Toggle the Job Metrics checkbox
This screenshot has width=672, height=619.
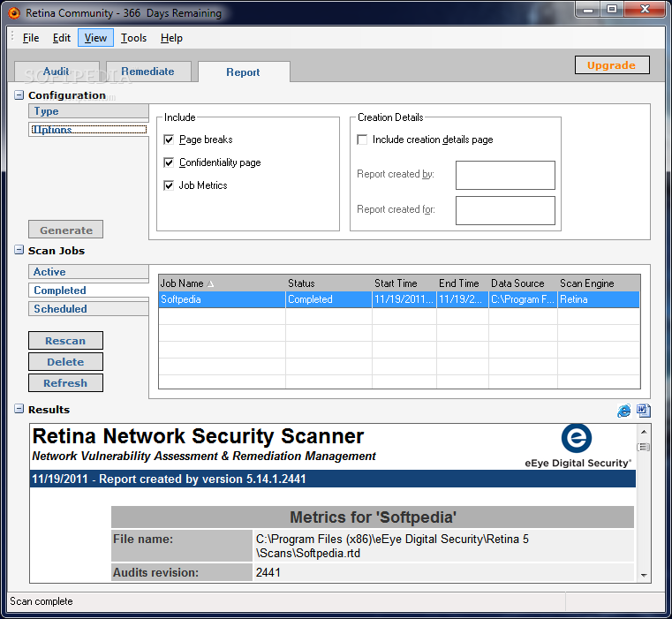click(x=169, y=185)
